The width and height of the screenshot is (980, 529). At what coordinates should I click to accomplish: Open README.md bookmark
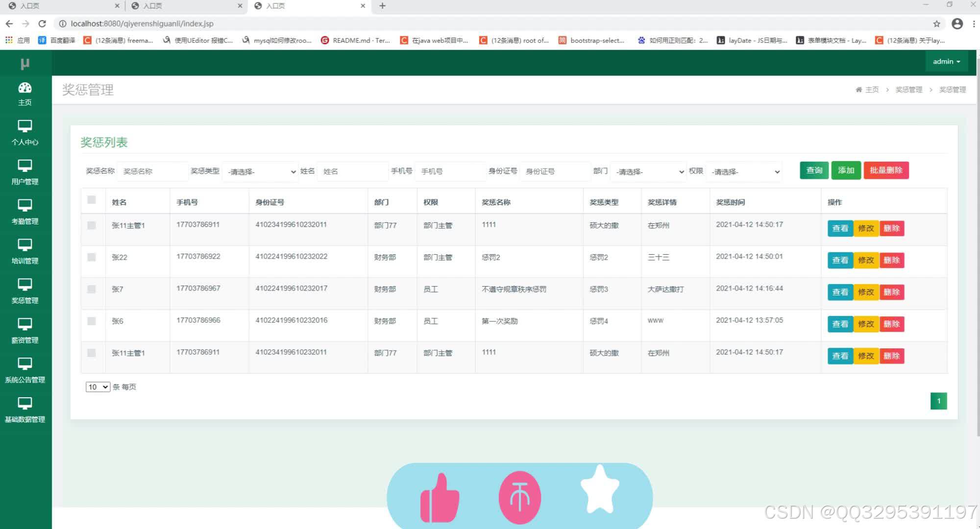356,40
